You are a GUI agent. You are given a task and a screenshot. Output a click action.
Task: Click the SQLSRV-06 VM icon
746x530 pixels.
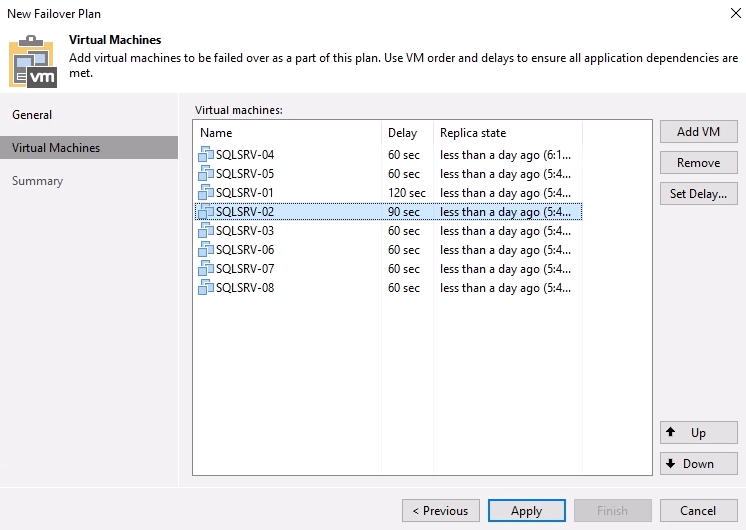tap(206, 250)
